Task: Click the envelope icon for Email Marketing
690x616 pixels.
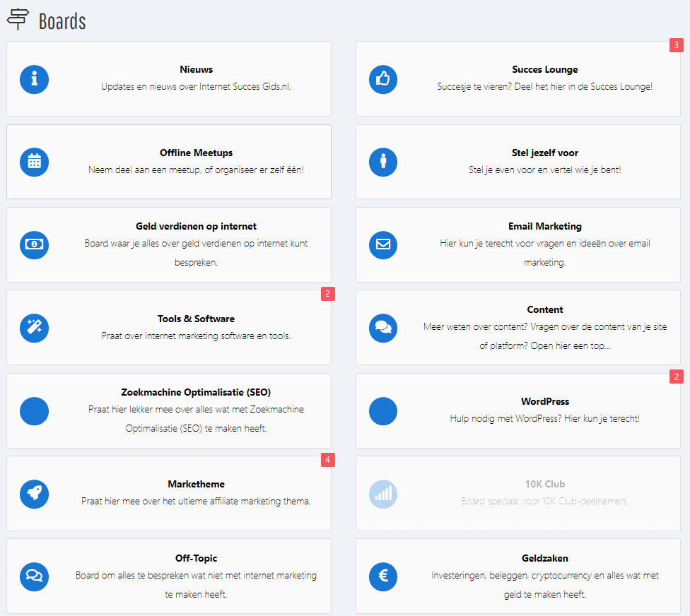Action: tap(383, 245)
